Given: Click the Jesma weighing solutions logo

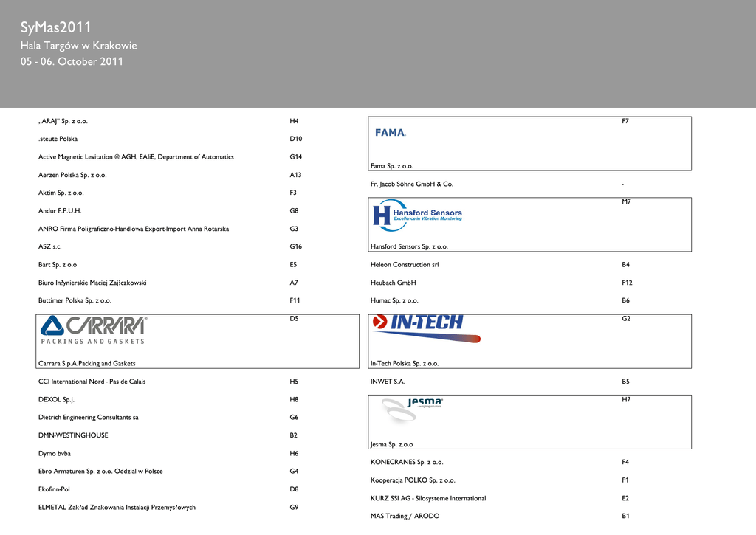Looking at the screenshot, I should tap(412, 410).
